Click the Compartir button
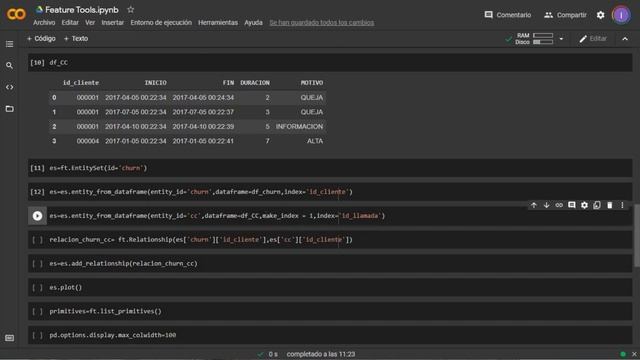Screen dimensions: 640x360 click(565, 15)
